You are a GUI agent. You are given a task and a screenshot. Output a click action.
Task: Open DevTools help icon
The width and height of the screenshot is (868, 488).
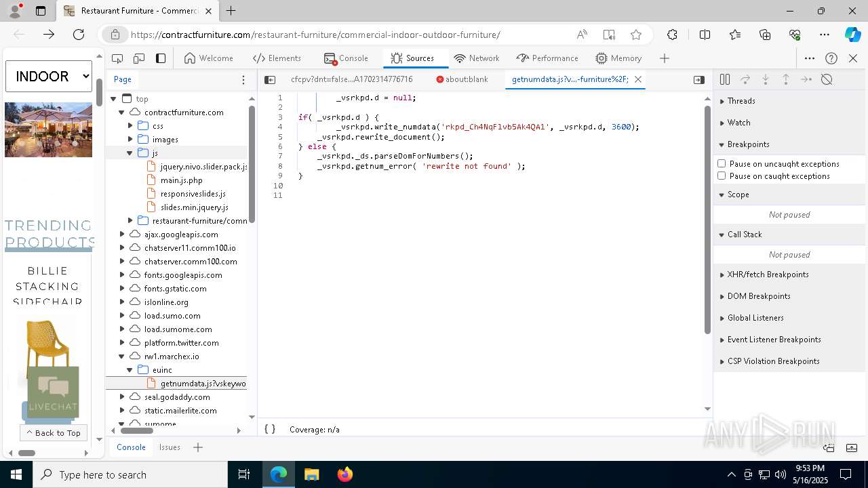pyautogui.click(x=831, y=58)
